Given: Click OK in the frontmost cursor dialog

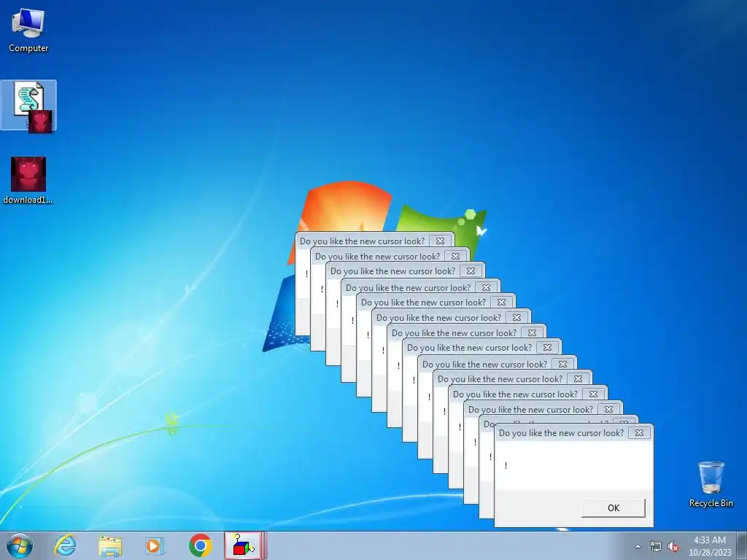Looking at the screenshot, I should click(613, 507).
